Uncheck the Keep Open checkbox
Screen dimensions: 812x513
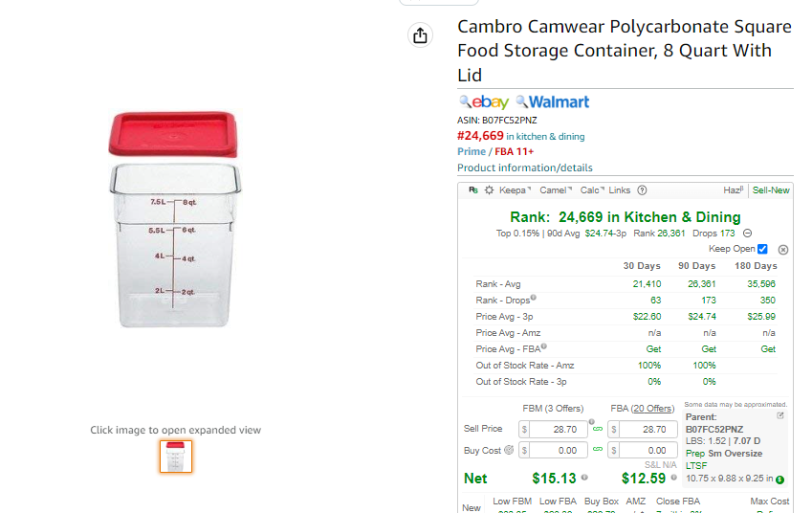pyautogui.click(x=762, y=249)
